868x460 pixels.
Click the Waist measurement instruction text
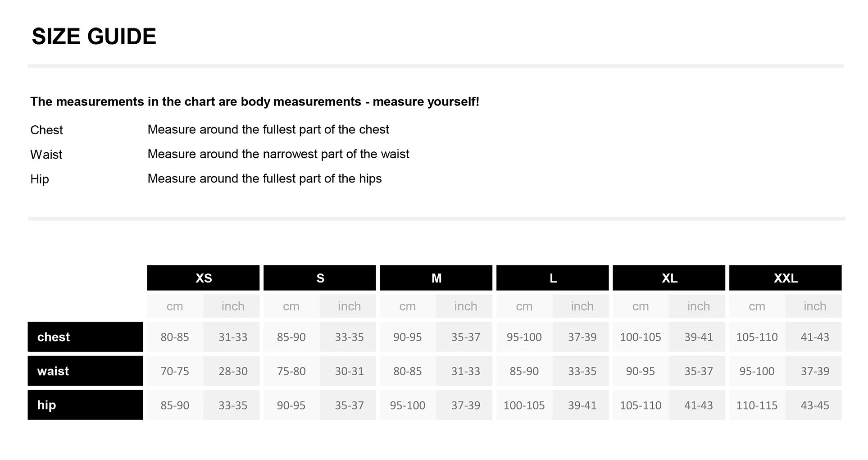click(278, 154)
